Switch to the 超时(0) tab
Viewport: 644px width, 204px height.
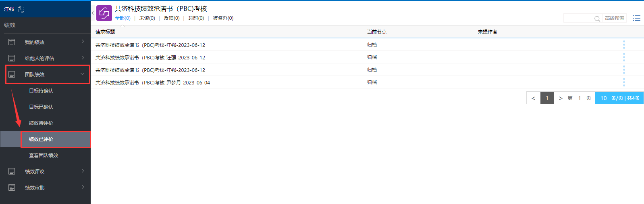tap(196, 18)
